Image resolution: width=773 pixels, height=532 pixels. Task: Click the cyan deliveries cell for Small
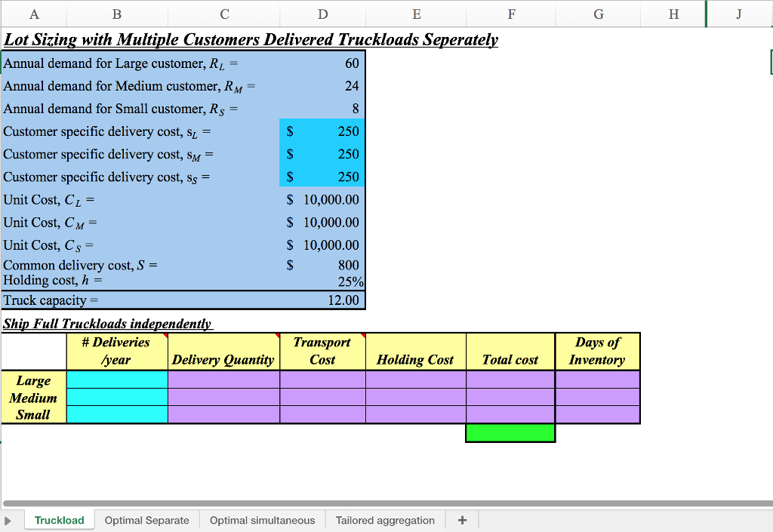point(117,414)
